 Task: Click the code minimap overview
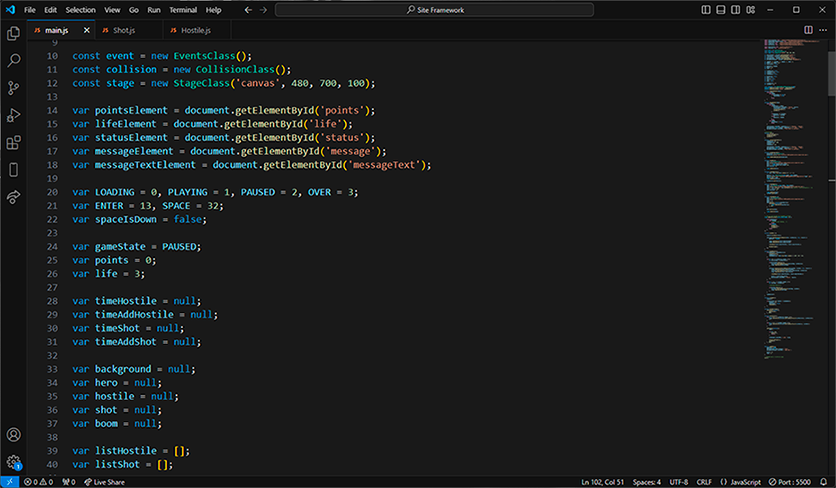tap(788, 200)
